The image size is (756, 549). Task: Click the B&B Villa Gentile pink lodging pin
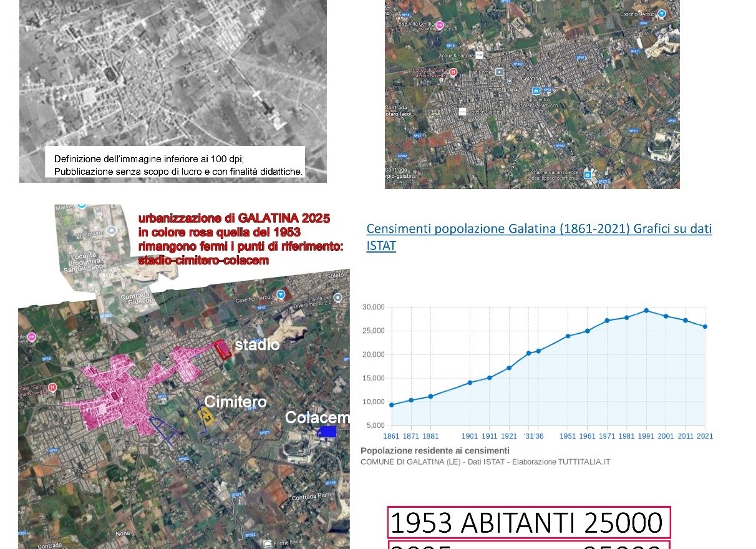[x=439, y=25]
